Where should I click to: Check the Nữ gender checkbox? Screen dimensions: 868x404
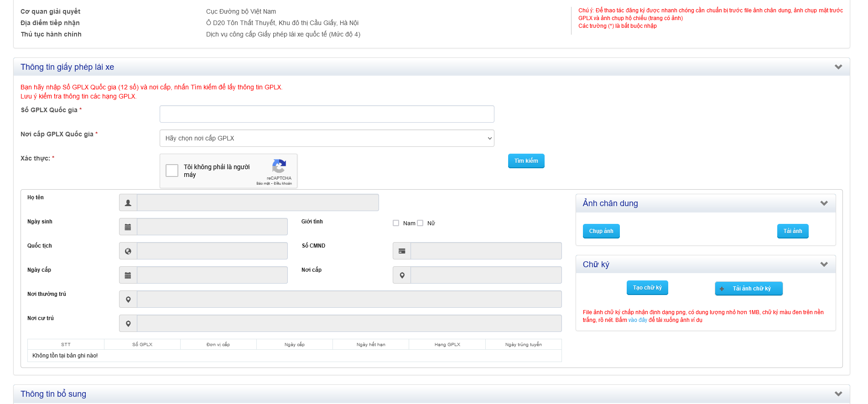click(420, 223)
